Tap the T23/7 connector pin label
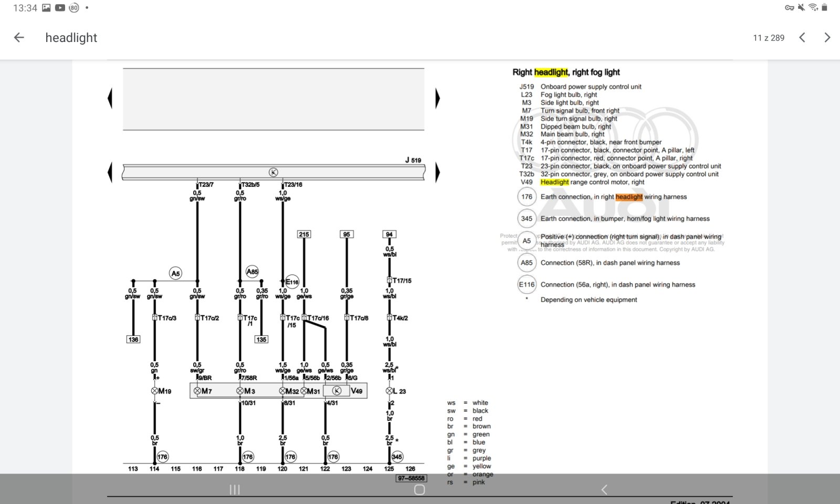Viewport: 840px width, 504px height. pyautogui.click(x=206, y=185)
